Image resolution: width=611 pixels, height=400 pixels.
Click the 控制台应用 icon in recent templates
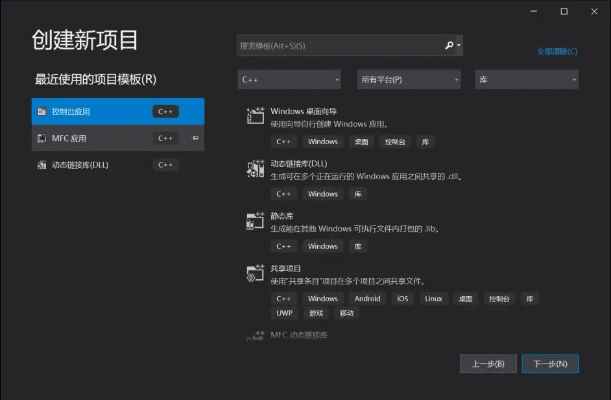pos(42,112)
